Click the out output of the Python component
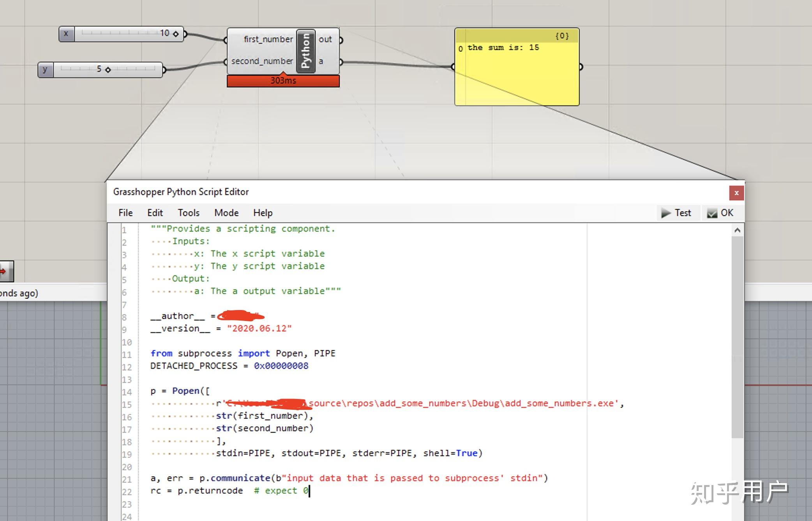The image size is (812, 521). pos(325,39)
